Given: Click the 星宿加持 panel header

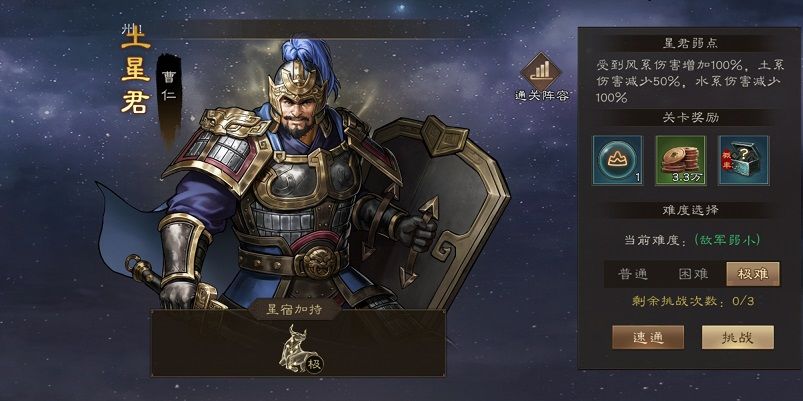Looking at the screenshot, I should pos(295,310).
